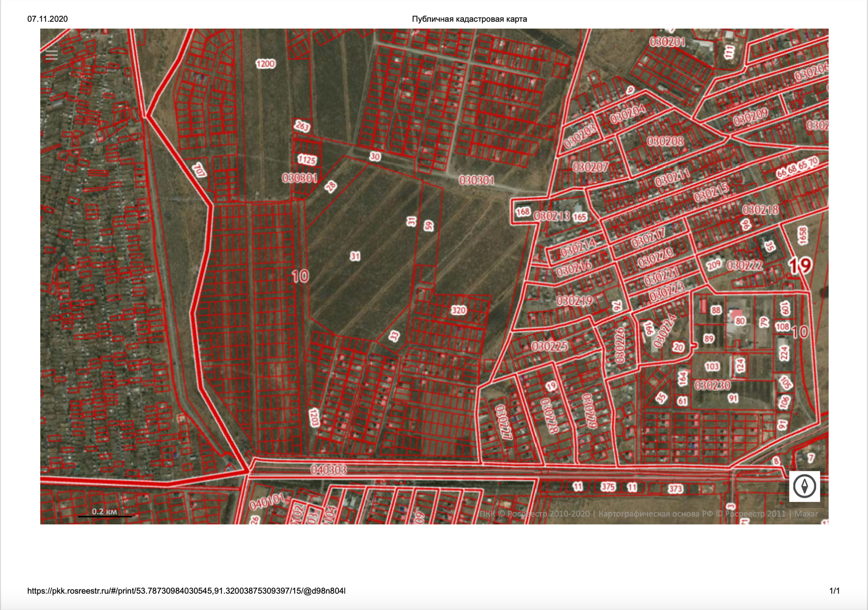Click the 0.2 км scale bar

[x=104, y=512]
